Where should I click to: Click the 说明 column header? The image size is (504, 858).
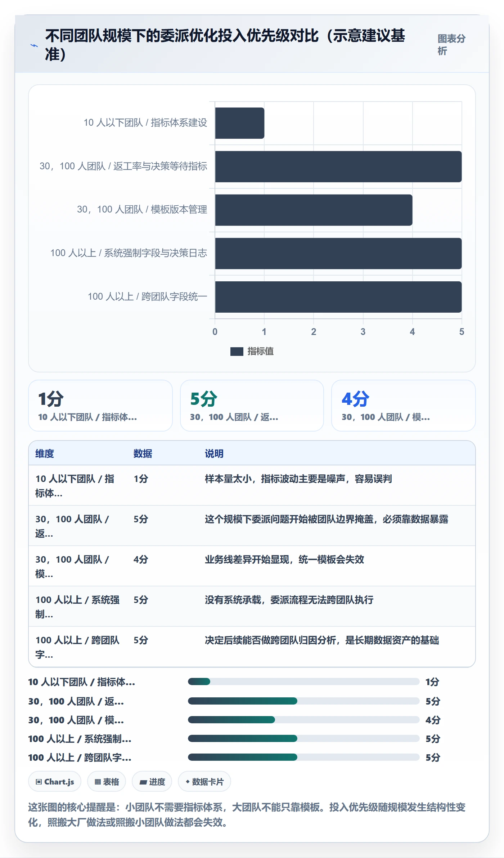[214, 453]
